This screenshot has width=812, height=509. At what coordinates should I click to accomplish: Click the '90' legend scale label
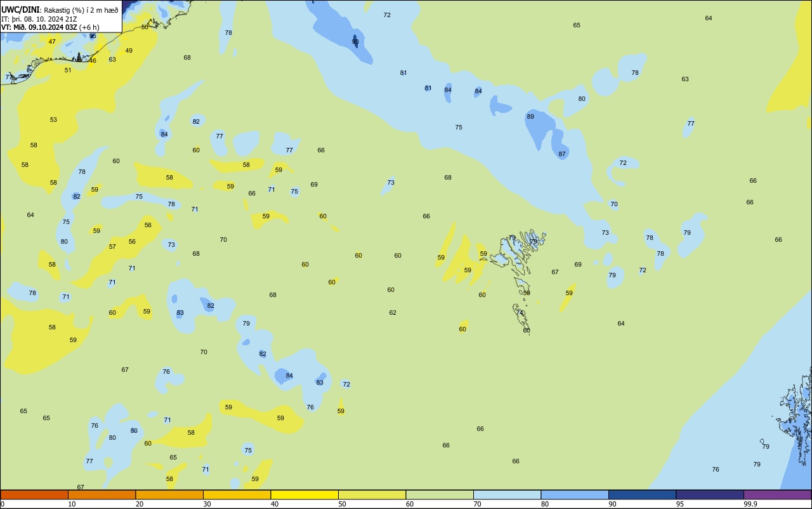612,504
